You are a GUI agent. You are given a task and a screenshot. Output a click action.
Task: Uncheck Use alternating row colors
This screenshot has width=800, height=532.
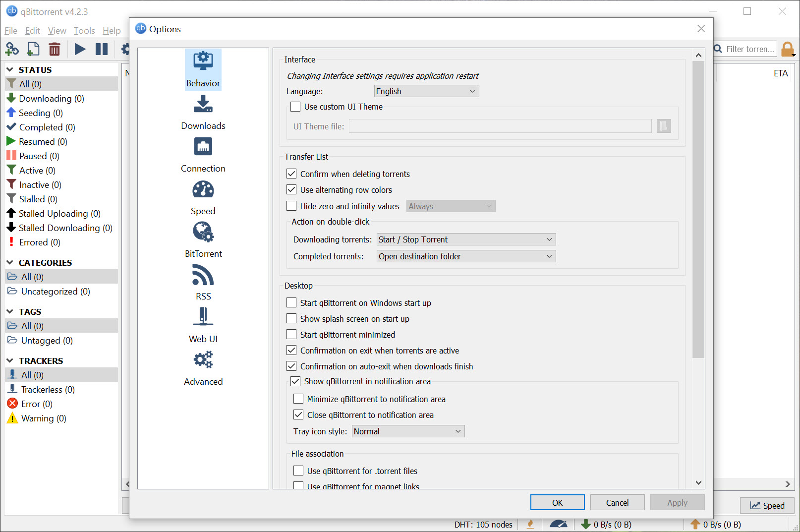click(x=291, y=190)
